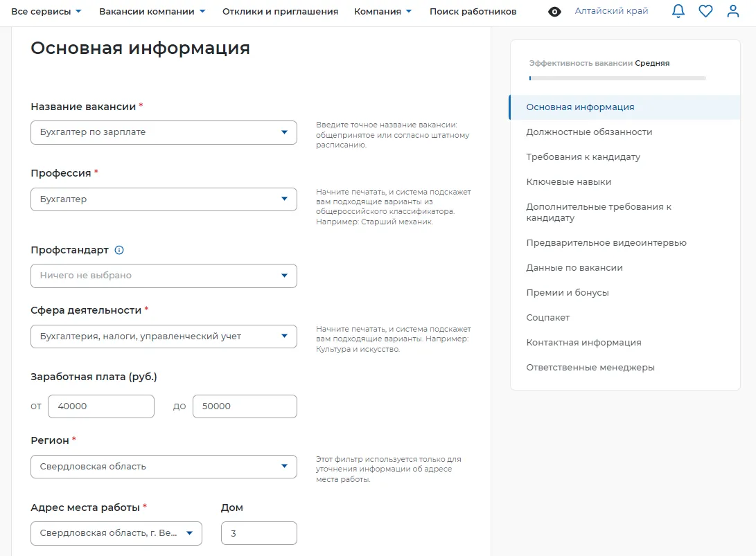Open the info tooltip next to Профстандарт
756x556 pixels.
(x=118, y=250)
